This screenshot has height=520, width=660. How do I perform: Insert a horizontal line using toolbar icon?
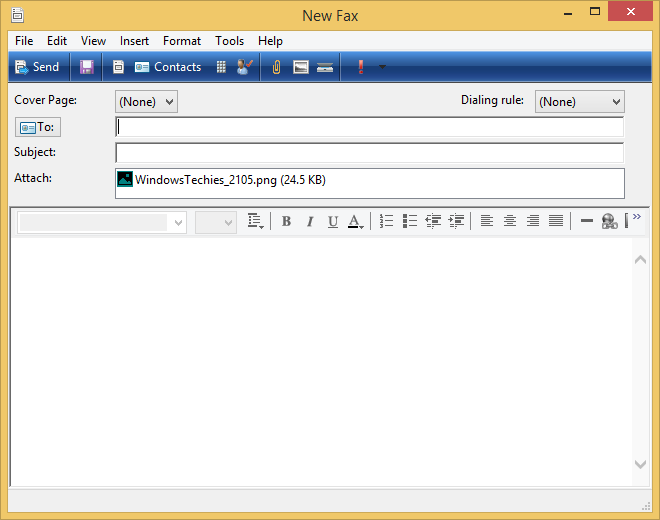tap(586, 221)
